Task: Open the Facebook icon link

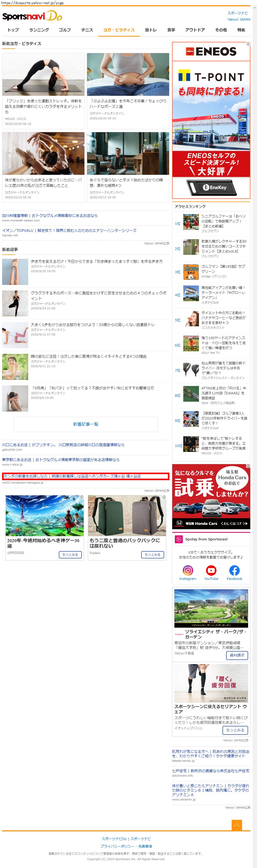Action: click(235, 570)
